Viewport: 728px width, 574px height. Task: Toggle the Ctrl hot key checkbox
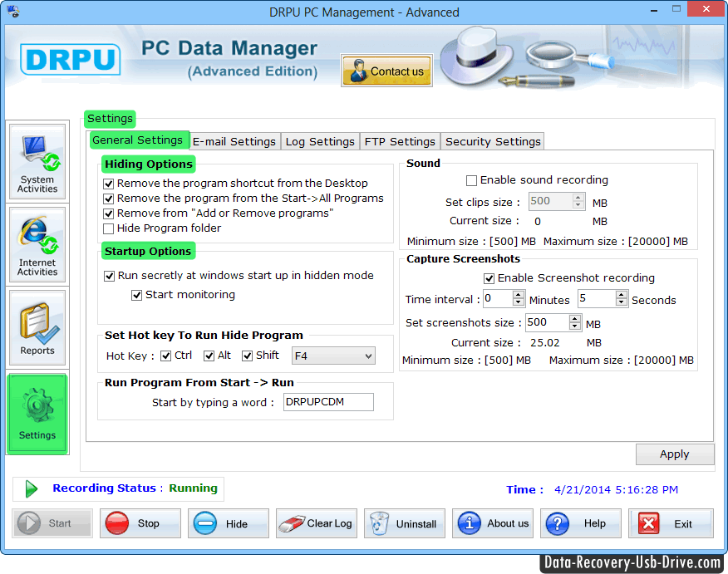(x=165, y=356)
